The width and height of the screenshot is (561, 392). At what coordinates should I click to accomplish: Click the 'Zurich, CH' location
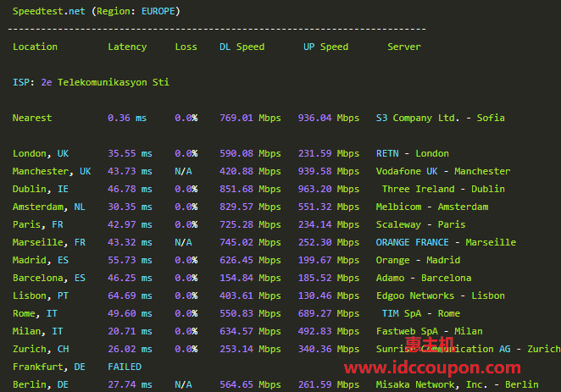[x=41, y=349]
